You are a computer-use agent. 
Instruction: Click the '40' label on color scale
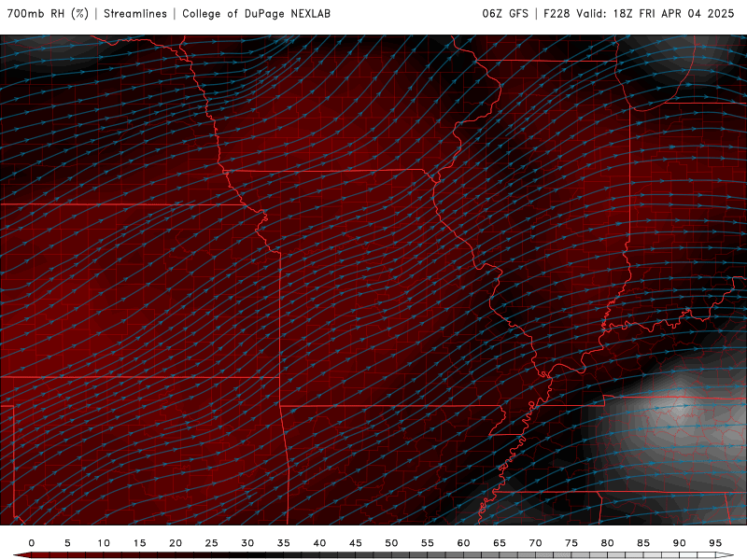tap(319, 543)
